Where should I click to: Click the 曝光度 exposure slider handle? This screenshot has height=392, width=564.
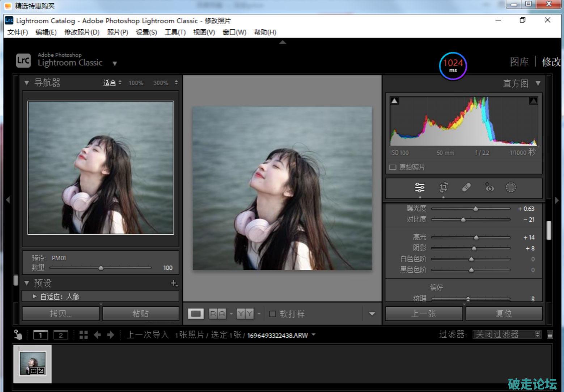pyautogui.click(x=476, y=209)
